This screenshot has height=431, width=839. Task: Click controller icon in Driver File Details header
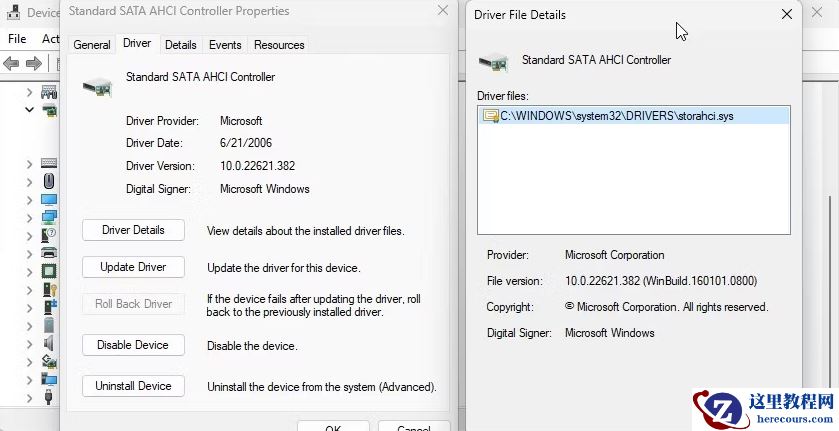tap(493, 62)
